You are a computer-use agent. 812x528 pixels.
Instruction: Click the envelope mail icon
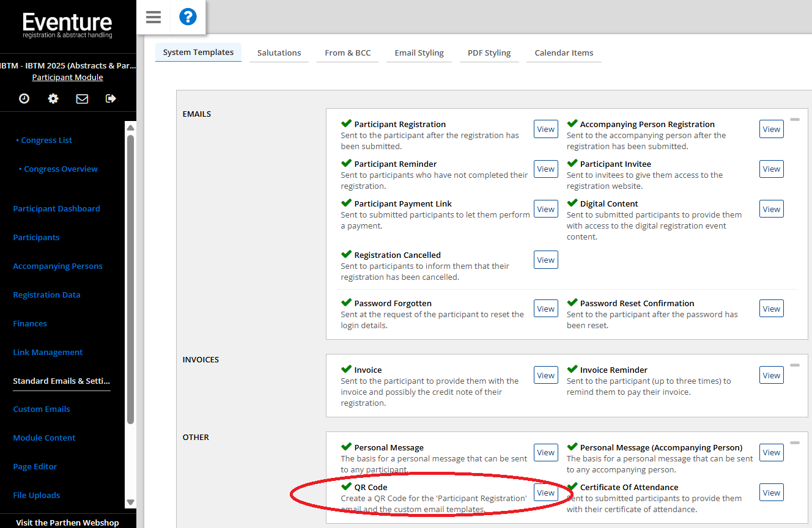coord(82,98)
